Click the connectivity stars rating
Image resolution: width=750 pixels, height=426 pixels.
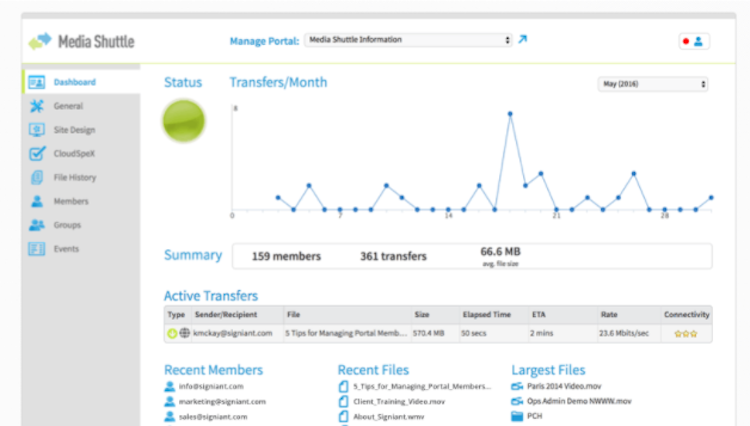686,334
